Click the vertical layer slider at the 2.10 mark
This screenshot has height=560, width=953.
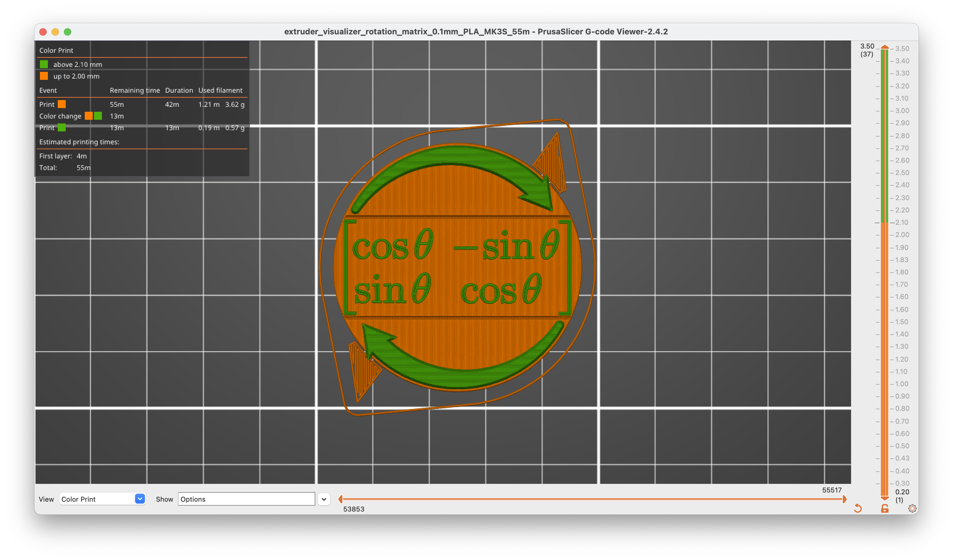[885, 223]
